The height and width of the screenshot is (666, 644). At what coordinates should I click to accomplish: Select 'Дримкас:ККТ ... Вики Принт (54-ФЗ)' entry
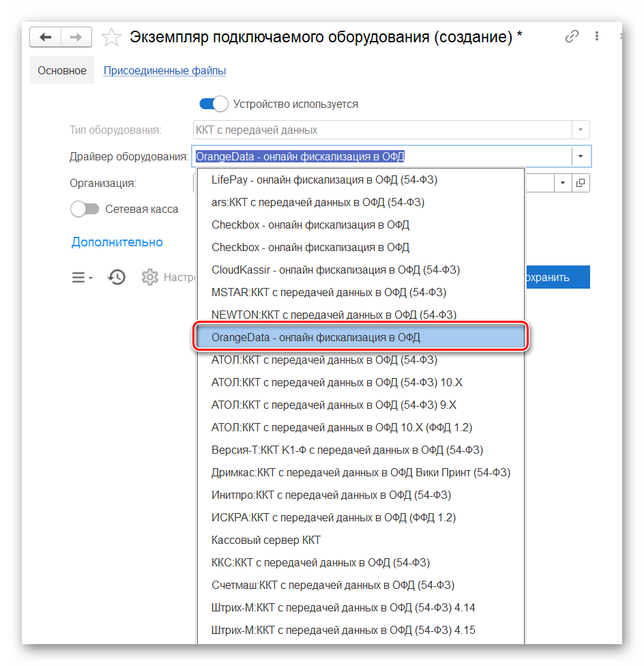pos(361,472)
